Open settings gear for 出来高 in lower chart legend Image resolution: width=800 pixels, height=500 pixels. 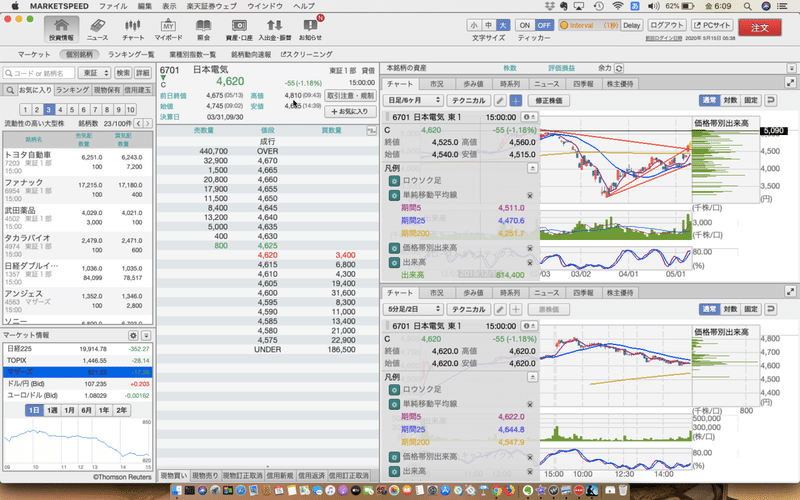[x=394, y=471]
